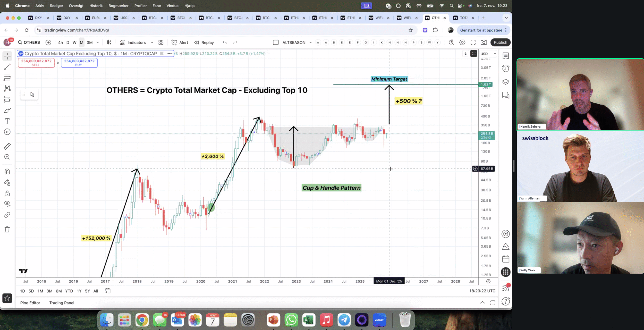644x330 pixels.
Task: Expand the time interval dropdown chevron
Action: point(98,43)
